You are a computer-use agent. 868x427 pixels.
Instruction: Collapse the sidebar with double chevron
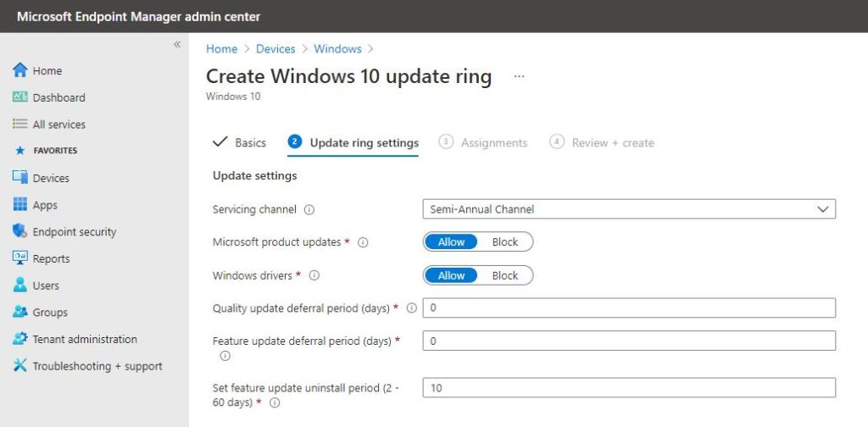177,45
